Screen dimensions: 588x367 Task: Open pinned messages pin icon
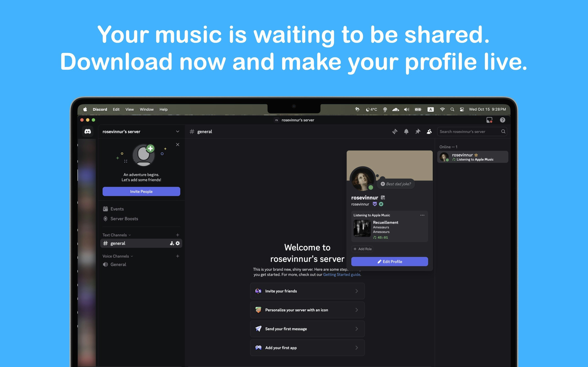coord(418,132)
